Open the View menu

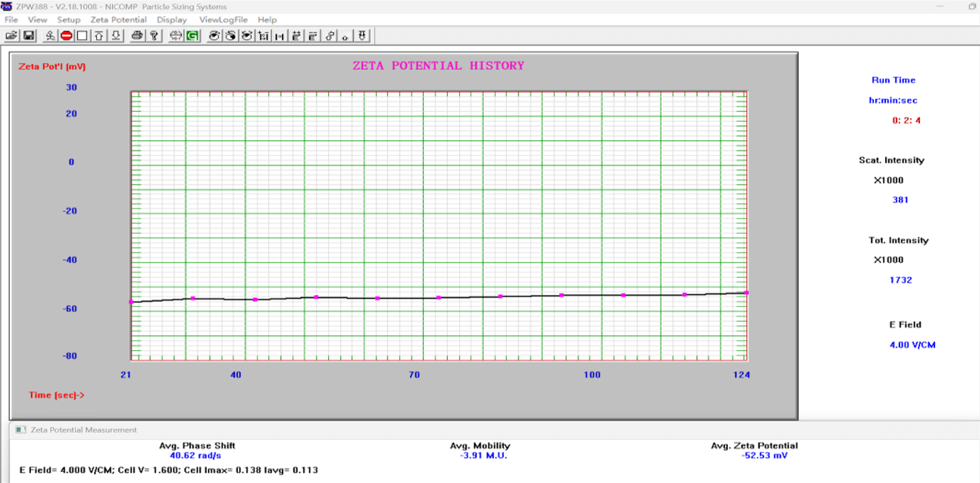[x=37, y=19]
